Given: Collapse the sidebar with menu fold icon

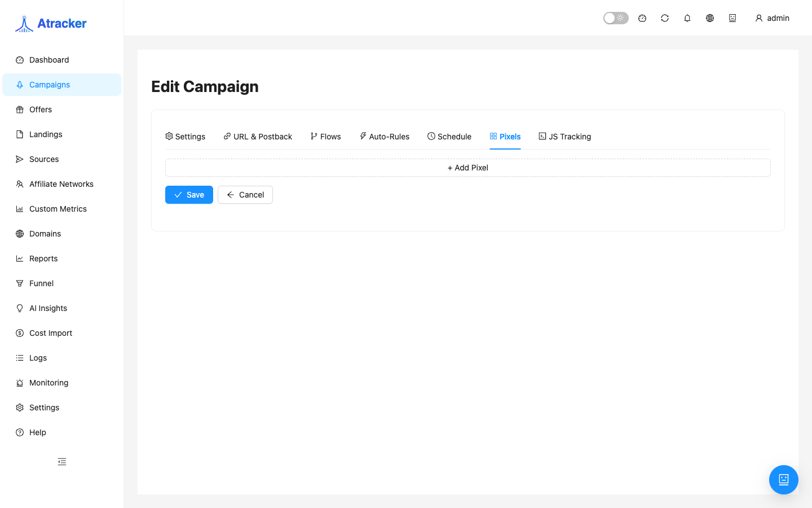Looking at the screenshot, I should pos(62,462).
